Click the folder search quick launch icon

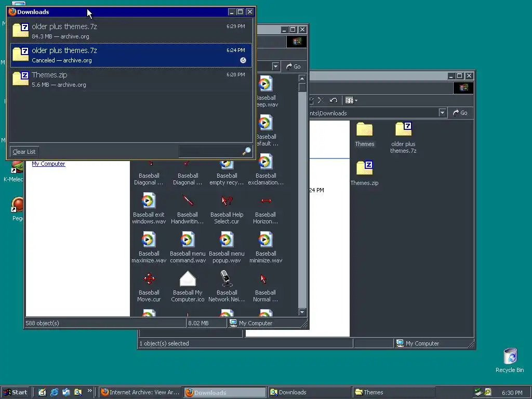coord(78,392)
